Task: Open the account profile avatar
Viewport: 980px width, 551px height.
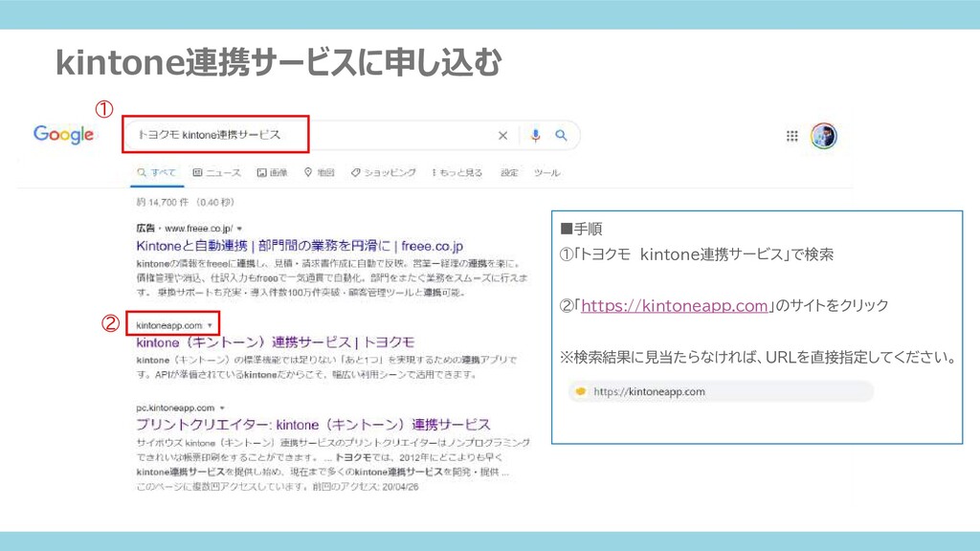Action: [824, 136]
